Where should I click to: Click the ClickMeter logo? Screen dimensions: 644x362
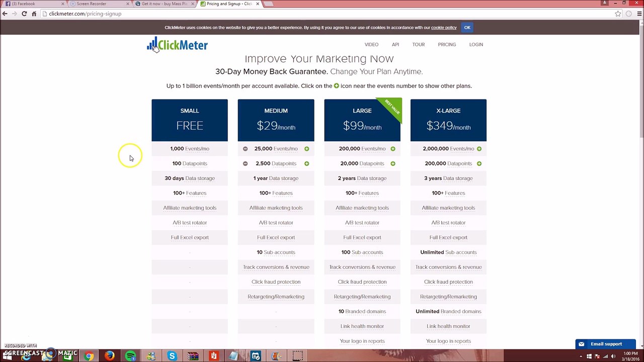click(177, 45)
